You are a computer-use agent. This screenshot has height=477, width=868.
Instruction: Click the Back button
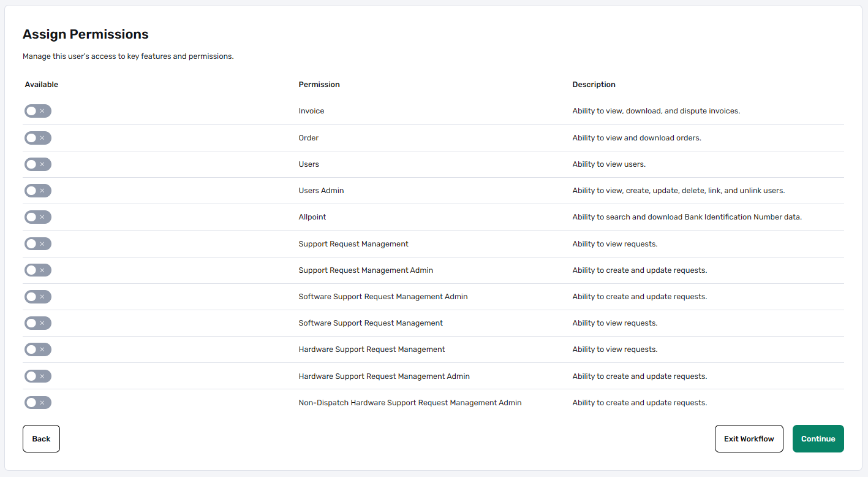tap(41, 439)
